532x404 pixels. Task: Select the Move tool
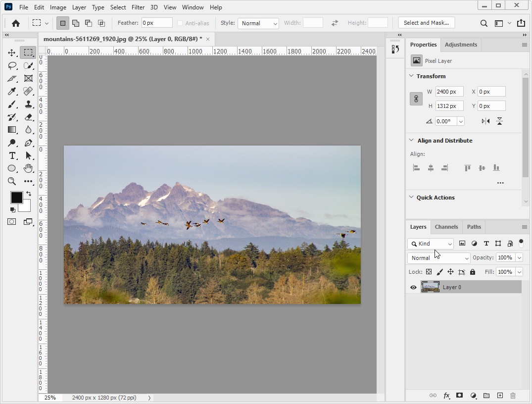pos(12,52)
